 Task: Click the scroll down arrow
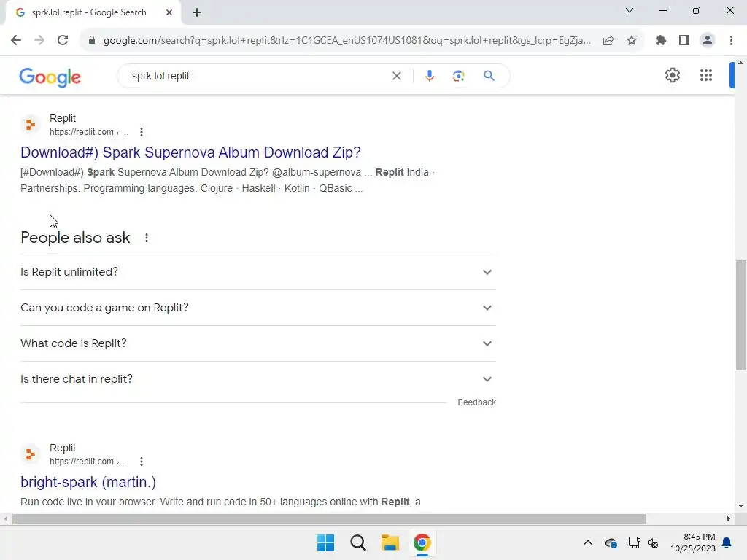click(740, 506)
